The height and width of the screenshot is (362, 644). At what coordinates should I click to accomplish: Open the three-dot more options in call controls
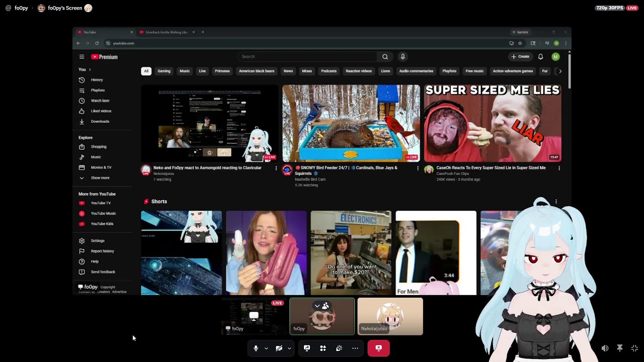click(355, 348)
